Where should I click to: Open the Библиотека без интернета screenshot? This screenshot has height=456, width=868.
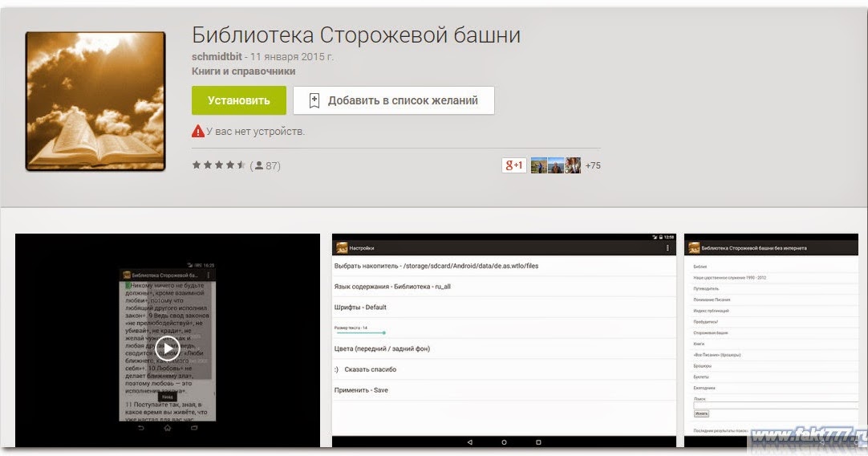point(771,340)
